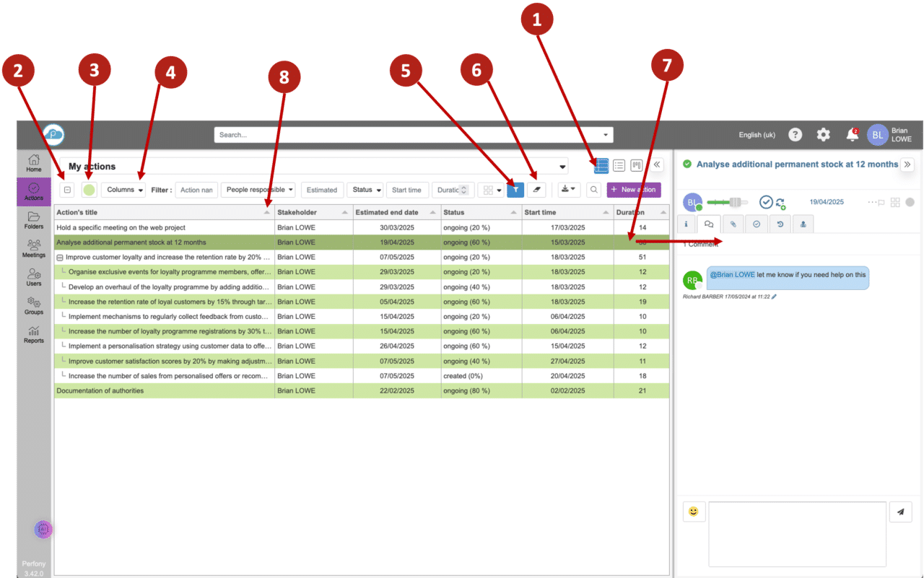Open the People responsible dropdown
The width and height of the screenshot is (924, 578).
click(258, 189)
